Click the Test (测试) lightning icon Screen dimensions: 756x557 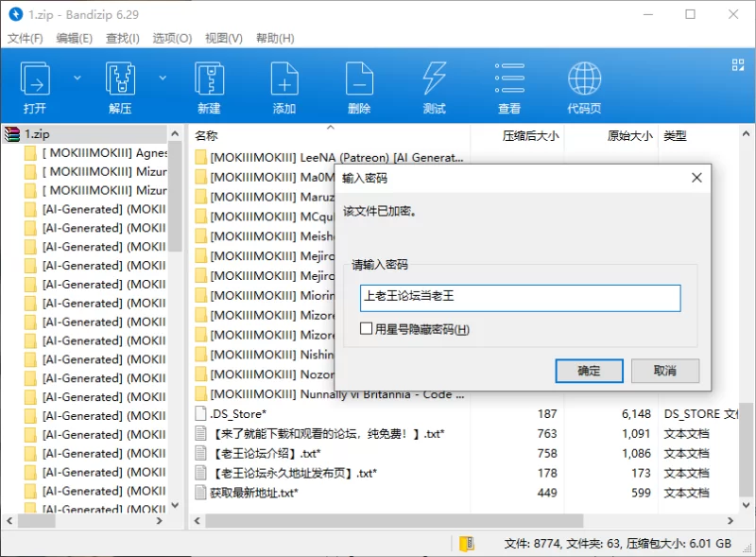tap(434, 79)
